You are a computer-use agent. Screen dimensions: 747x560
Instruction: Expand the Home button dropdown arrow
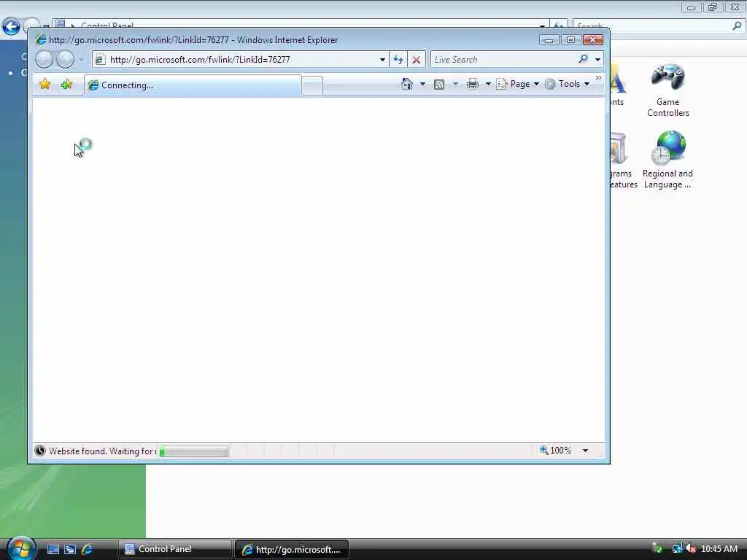(x=422, y=85)
